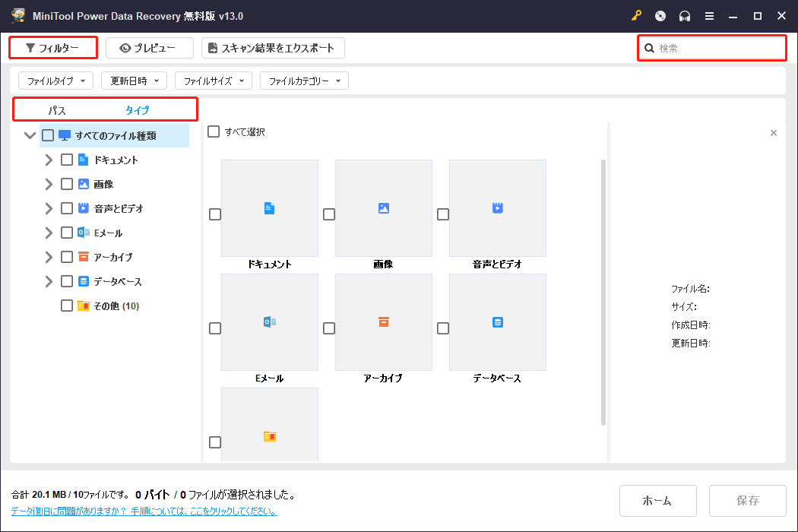Check the box beside ドキュメント tile
This screenshot has width=798, height=532.
pos(215,214)
